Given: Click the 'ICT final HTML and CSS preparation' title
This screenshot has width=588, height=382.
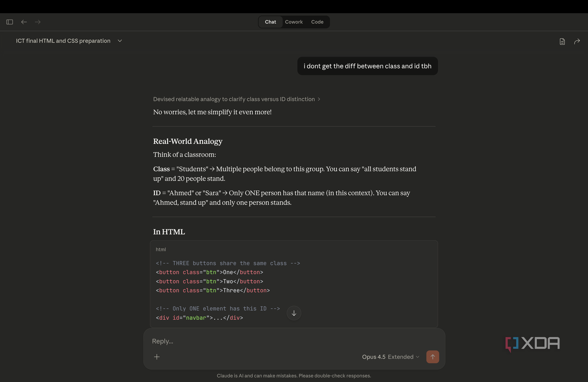Looking at the screenshot, I should 63,41.
